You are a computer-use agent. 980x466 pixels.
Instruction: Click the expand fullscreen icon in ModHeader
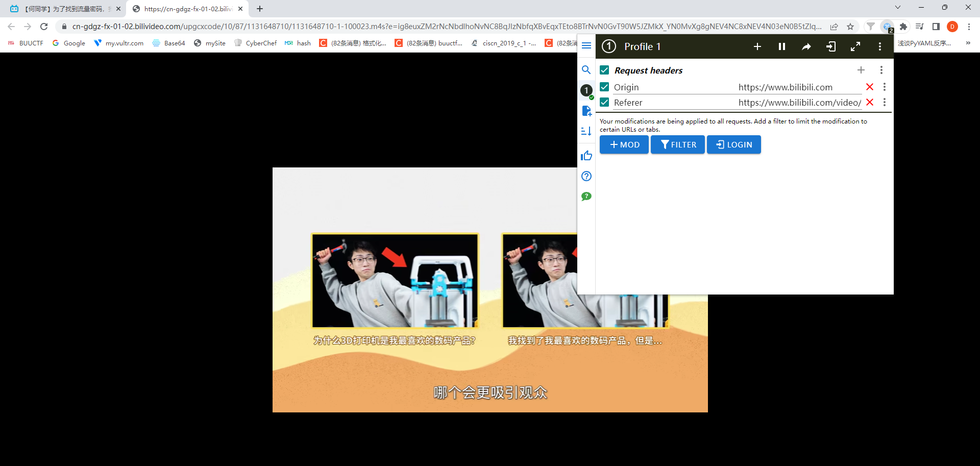[855, 46]
